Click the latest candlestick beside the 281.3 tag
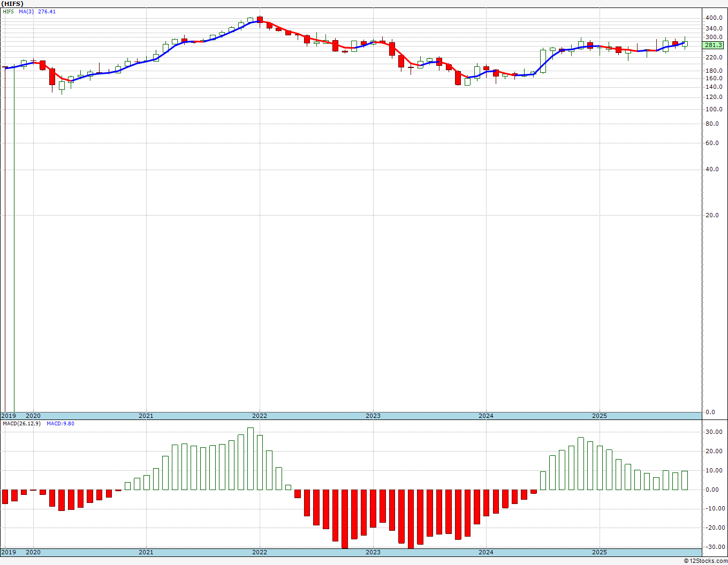This screenshot has width=728, height=565. [x=685, y=44]
